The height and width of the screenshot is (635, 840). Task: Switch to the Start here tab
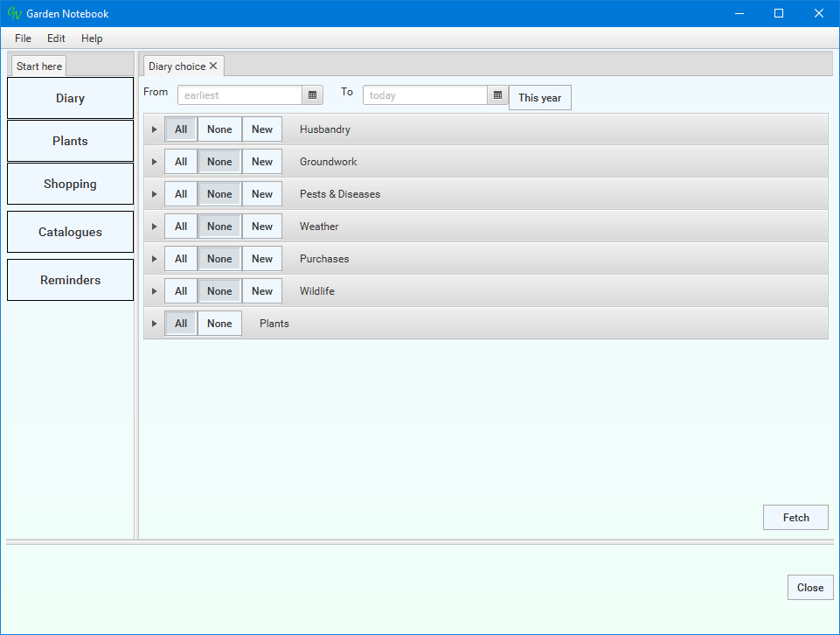[39, 66]
